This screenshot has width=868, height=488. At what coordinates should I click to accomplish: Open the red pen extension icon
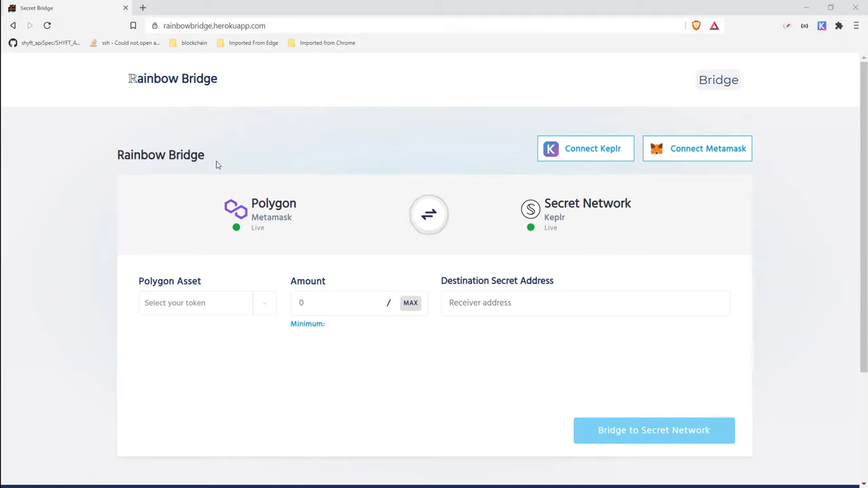click(x=787, y=26)
